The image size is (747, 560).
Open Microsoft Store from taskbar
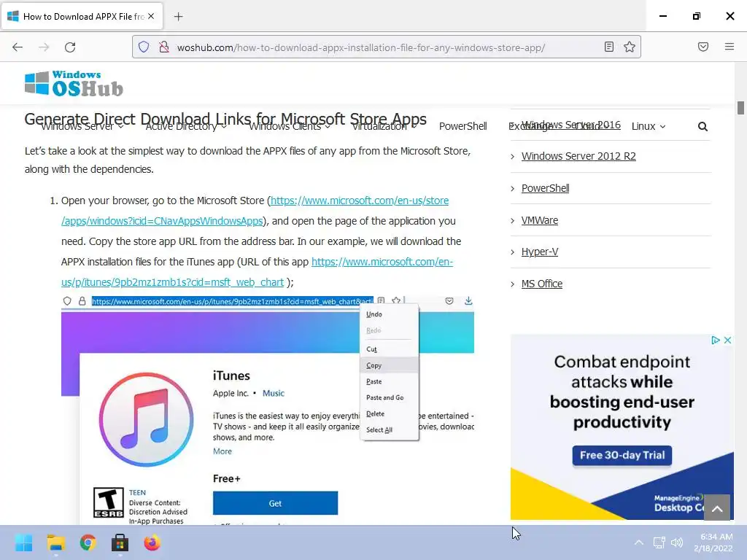click(120, 542)
